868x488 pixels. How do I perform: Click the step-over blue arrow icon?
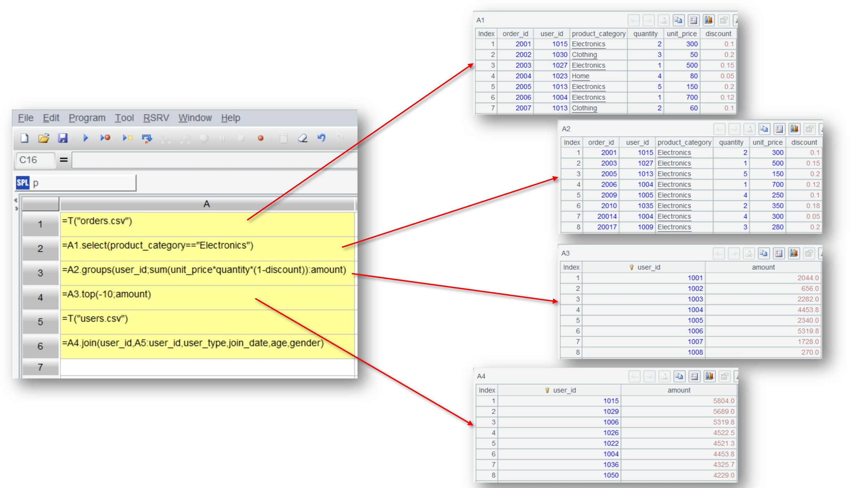(147, 138)
